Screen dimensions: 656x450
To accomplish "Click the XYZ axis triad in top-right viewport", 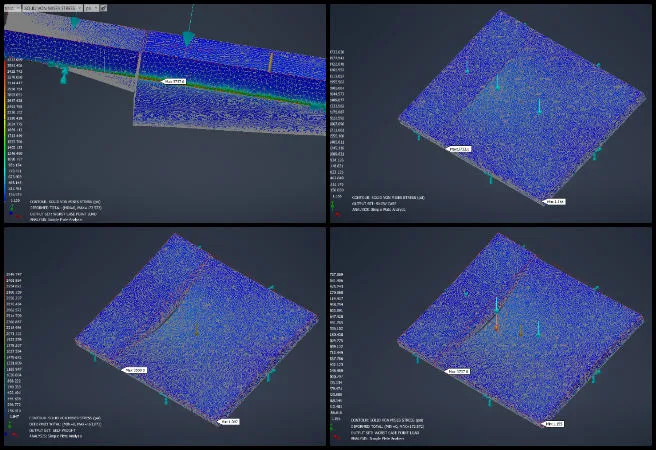I will point(335,209).
